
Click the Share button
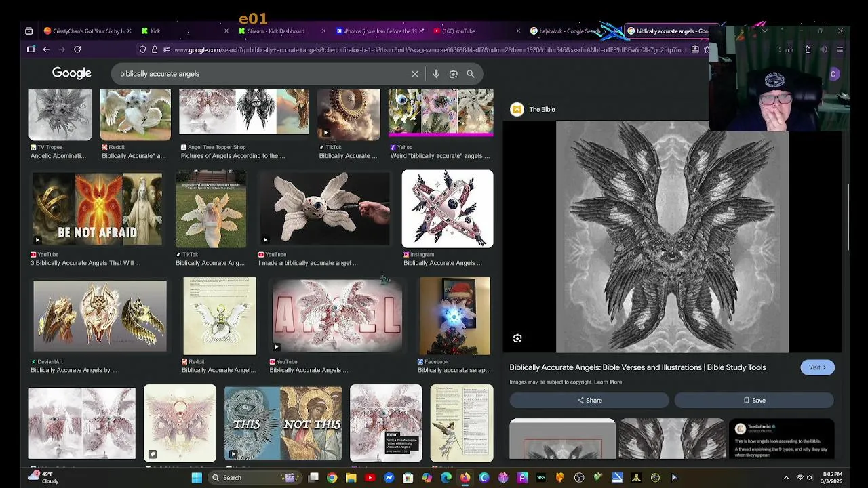(x=589, y=401)
